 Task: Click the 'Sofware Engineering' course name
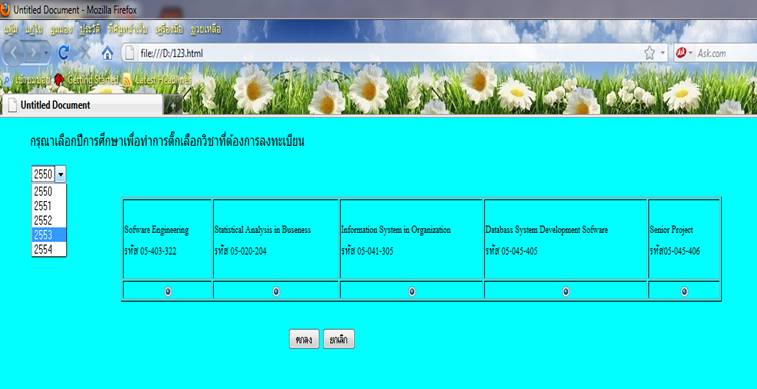[156, 230]
